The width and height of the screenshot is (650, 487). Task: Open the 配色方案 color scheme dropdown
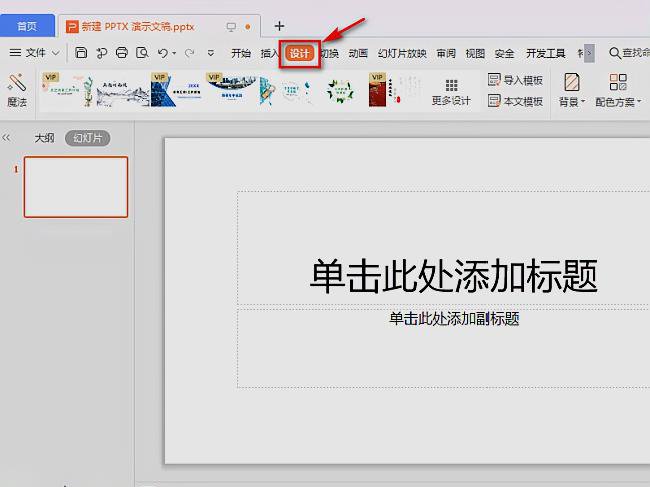(618, 90)
